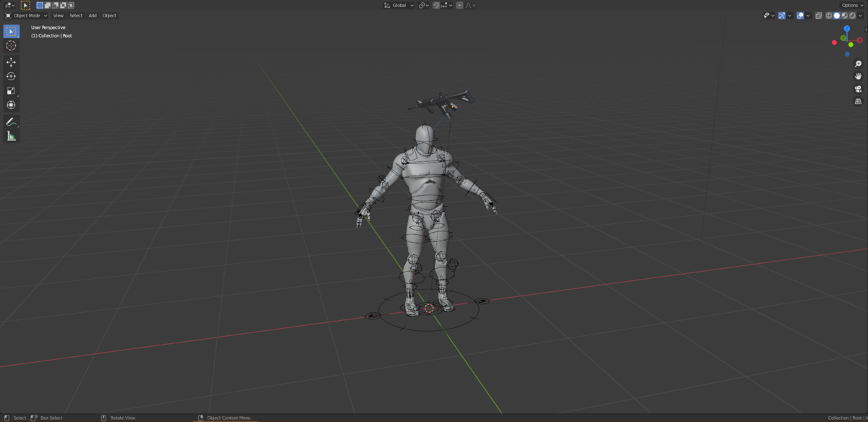The image size is (868, 422).
Task: Toggle snapping magnet on
Action: pyautogui.click(x=437, y=5)
